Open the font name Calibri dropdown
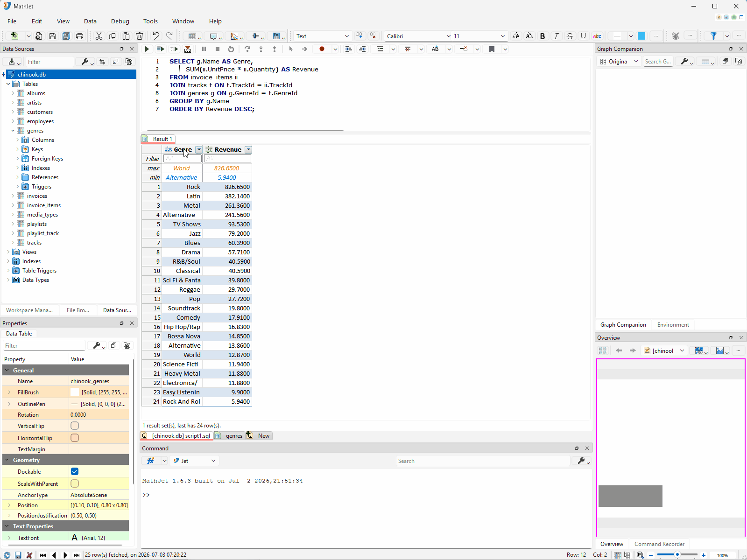 pyautogui.click(x=449, y=36)
